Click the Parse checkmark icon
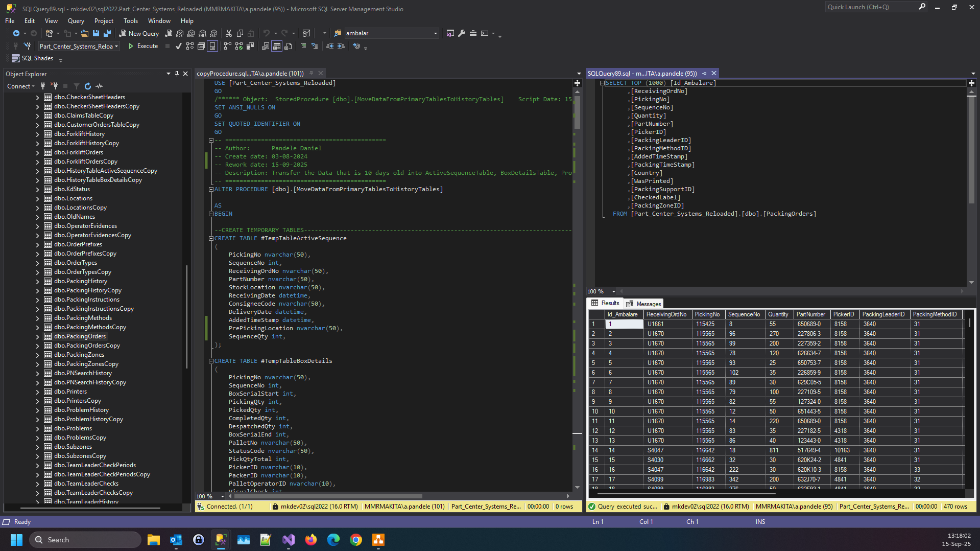The width and height of the screenshot is (980, 551). point(178,46)
